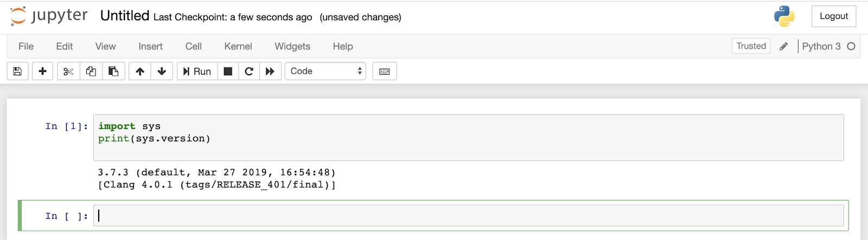Toggle the Trusted notebook indicator
This screenshot has width=868, height=240.
[751, 46]
